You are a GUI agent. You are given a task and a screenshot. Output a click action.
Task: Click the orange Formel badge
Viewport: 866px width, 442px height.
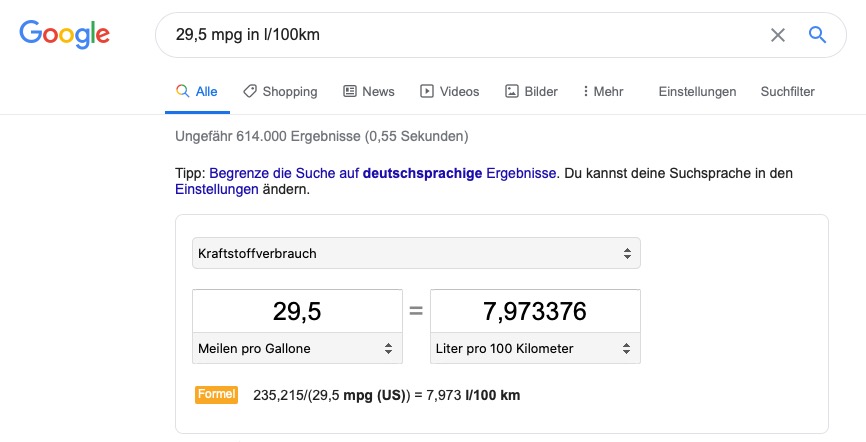point(216,395)
